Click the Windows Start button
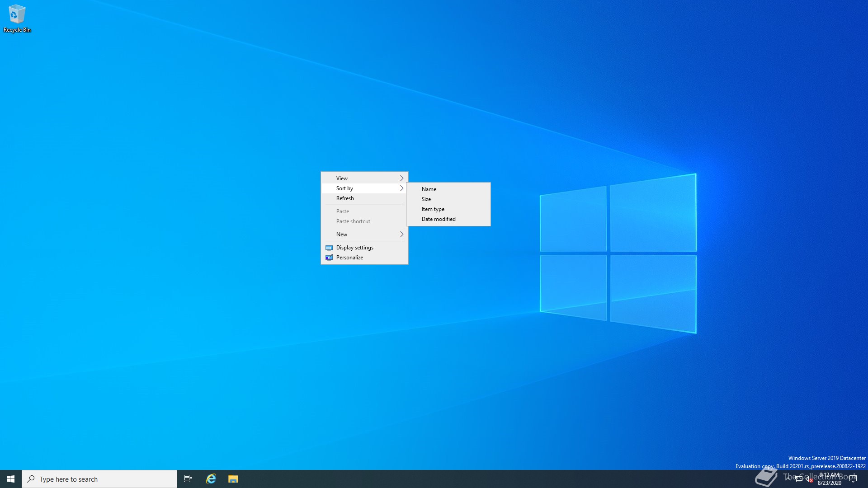 (11, 479)
